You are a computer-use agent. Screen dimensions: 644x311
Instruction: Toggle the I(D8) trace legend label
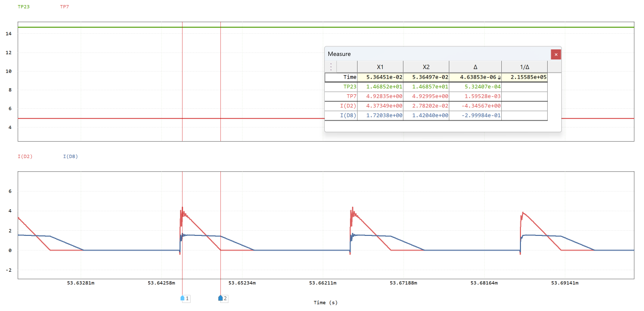tap(69, 156)
